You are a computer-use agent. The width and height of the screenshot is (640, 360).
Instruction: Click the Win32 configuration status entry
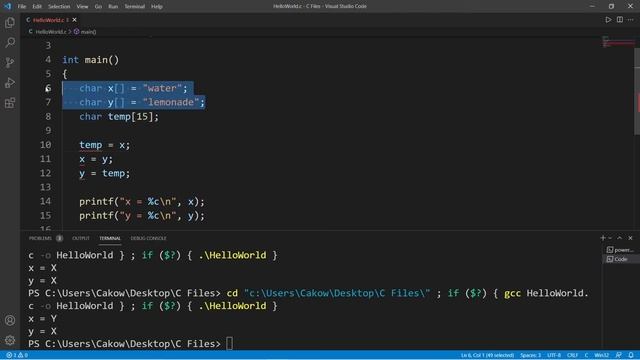602,355
